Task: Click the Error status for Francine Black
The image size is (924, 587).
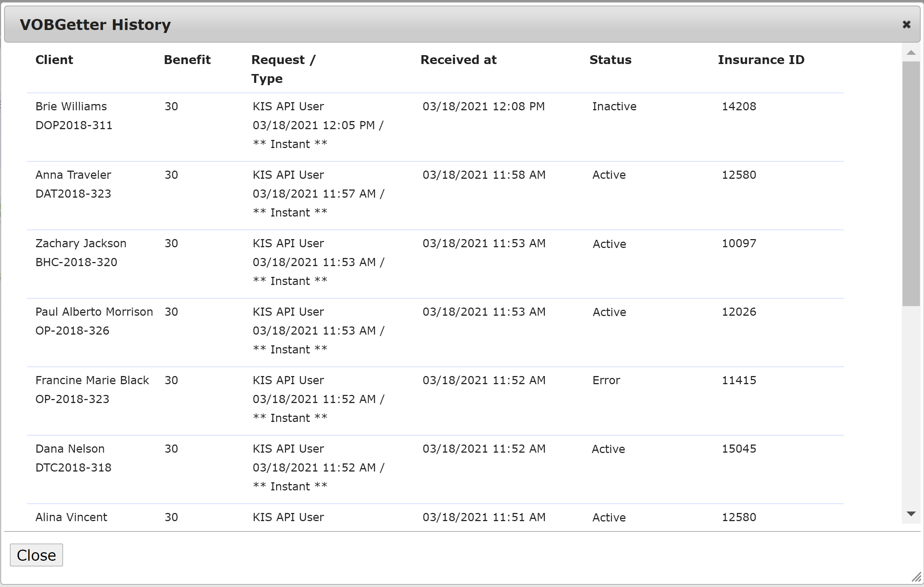Action: (606, 380)
